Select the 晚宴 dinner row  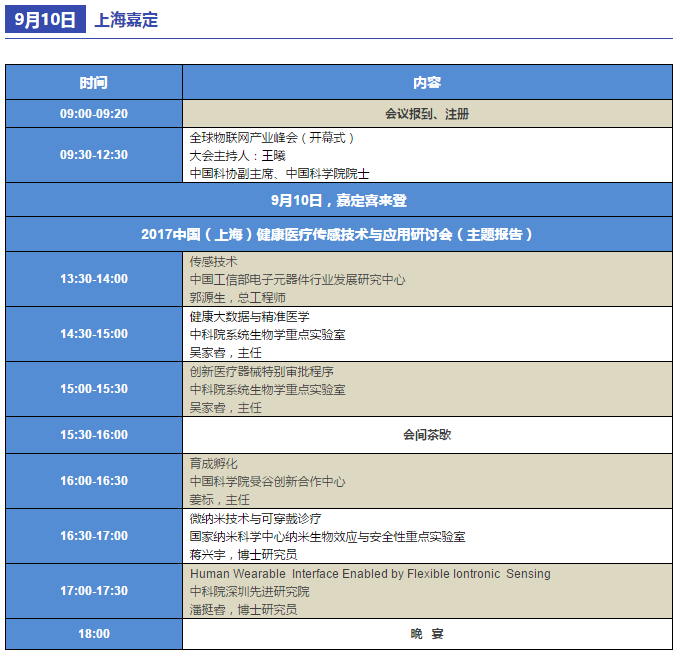point(427,633)
